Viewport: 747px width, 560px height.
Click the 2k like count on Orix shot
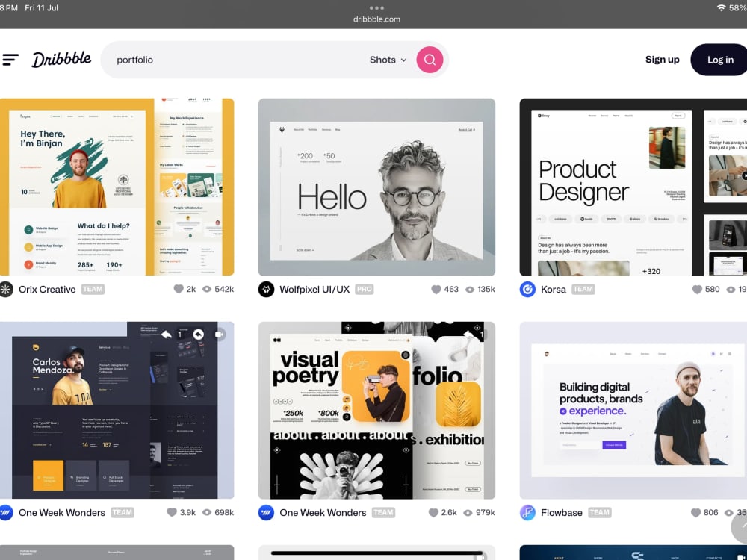point(191,289)
